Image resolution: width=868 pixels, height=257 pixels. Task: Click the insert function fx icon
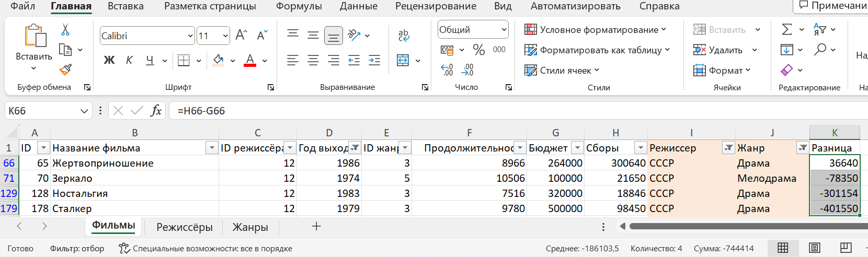[156, 110]
